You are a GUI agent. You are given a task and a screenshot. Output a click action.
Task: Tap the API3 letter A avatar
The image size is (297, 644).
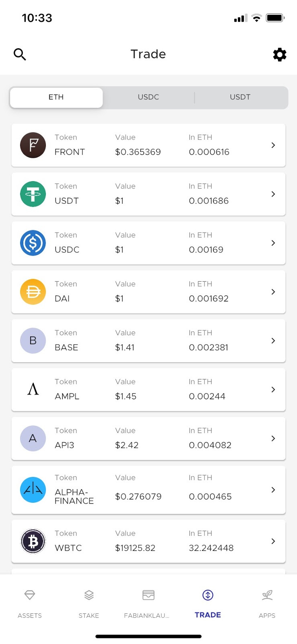click(x=33, y=438)
